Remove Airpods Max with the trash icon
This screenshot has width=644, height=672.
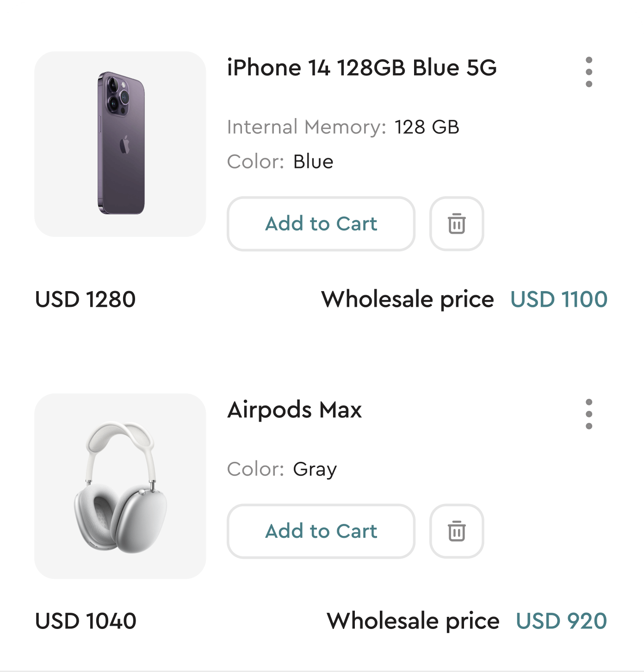[457, 531]
